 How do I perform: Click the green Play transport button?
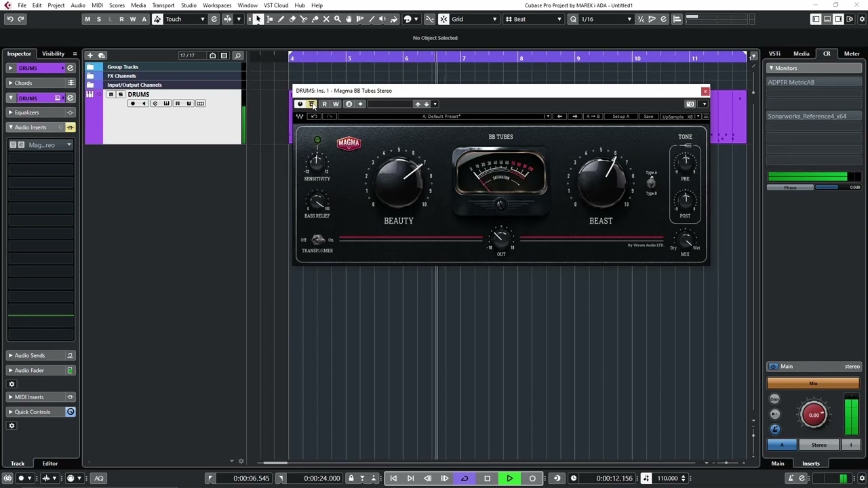510,479
